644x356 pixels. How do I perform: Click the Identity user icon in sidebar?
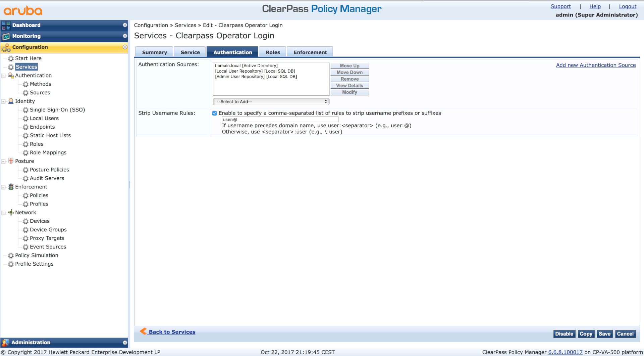11,101
